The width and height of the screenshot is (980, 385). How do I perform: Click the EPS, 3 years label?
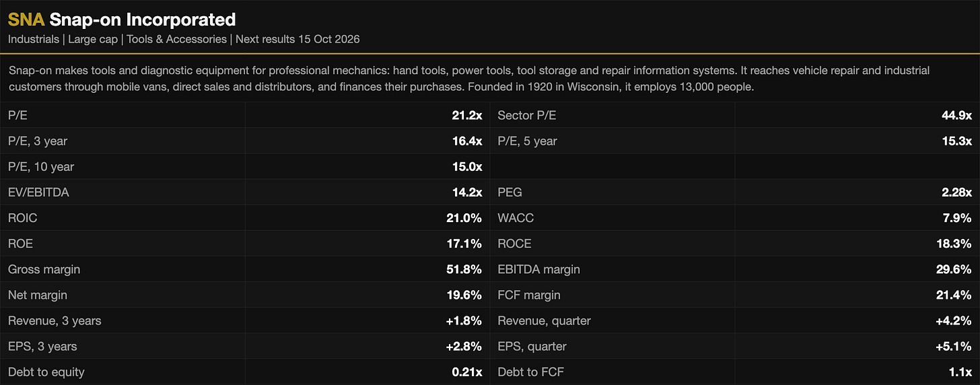[x=42, y=346]
